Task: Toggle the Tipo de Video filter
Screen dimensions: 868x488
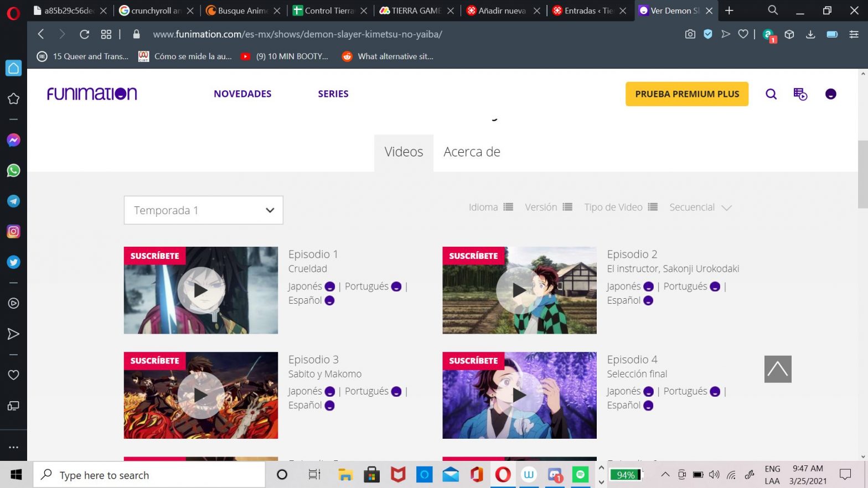Action: (x=621, y=207)
